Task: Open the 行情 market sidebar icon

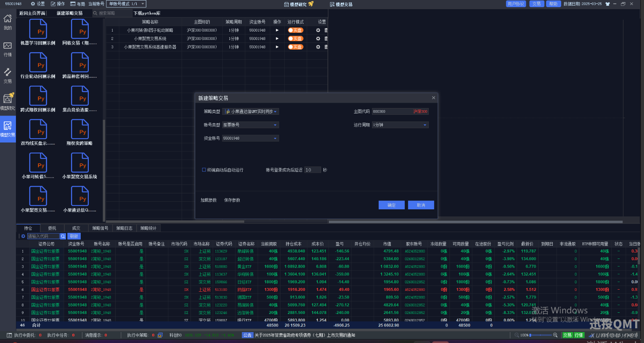Action: pos(8,49)
